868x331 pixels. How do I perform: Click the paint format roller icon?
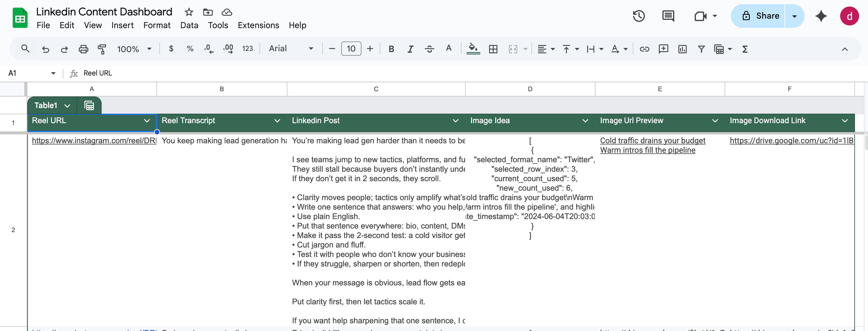(102, 49)
